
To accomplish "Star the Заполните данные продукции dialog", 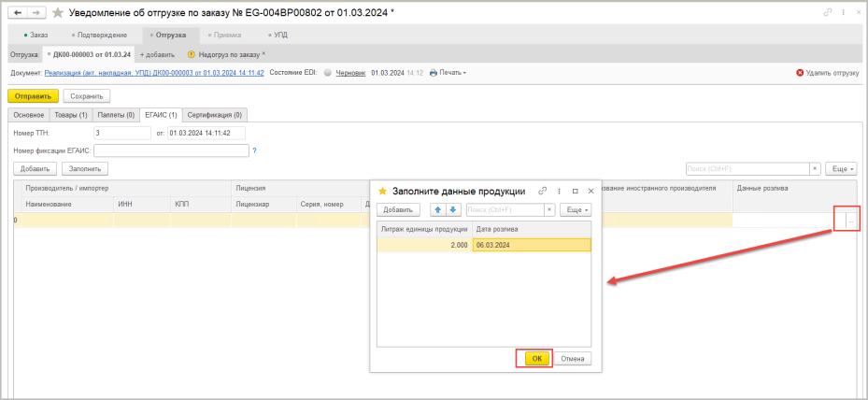I will [382, 192].
